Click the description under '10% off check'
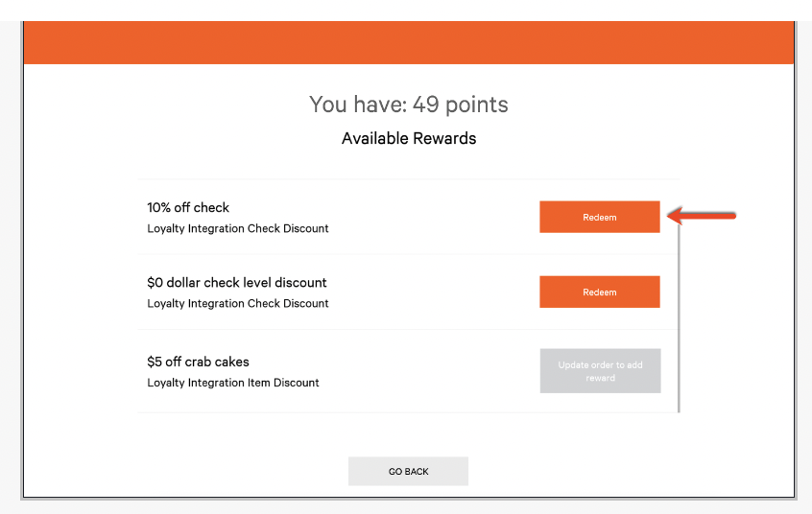812x514 pixels. click(x=237, y=228)
